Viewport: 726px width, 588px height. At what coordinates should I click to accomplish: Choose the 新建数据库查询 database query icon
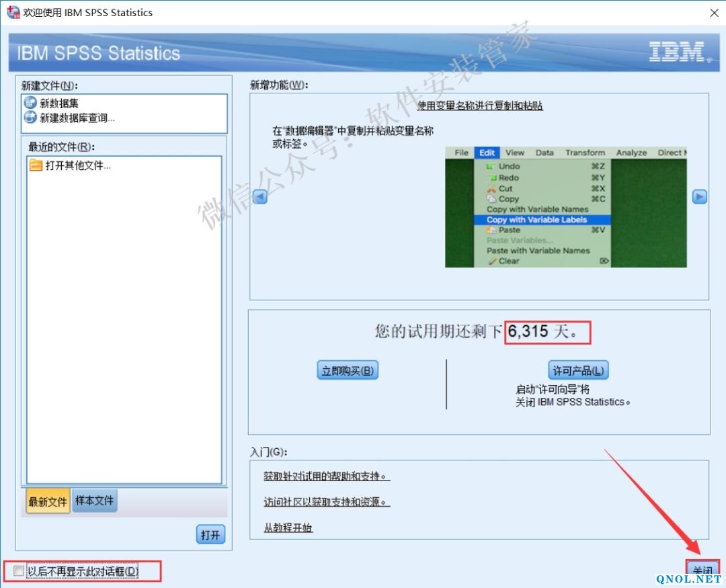[30, 118]
